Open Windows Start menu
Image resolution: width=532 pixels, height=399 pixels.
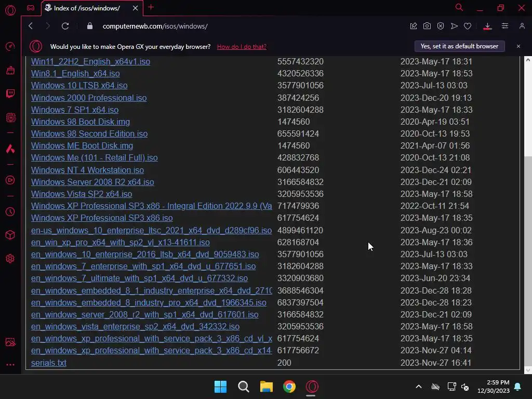pyautogui.click(x=220, y=387)
